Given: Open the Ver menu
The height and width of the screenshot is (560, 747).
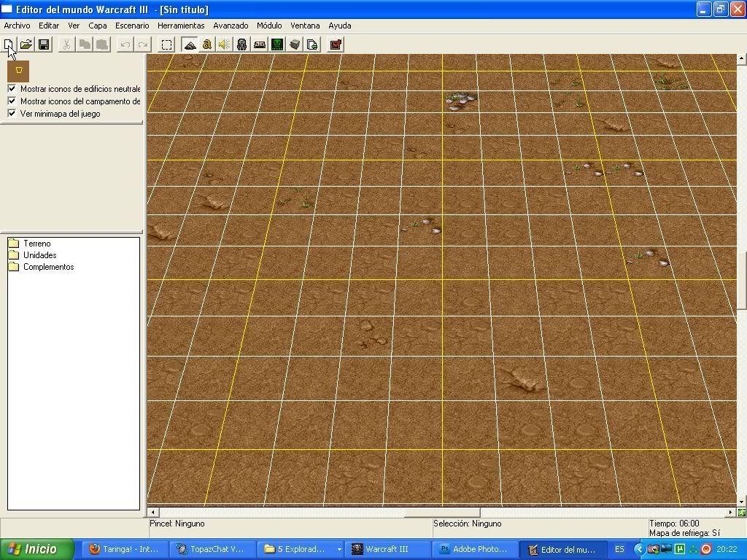Looking at the screenshot, I should [x=74, y=26].
